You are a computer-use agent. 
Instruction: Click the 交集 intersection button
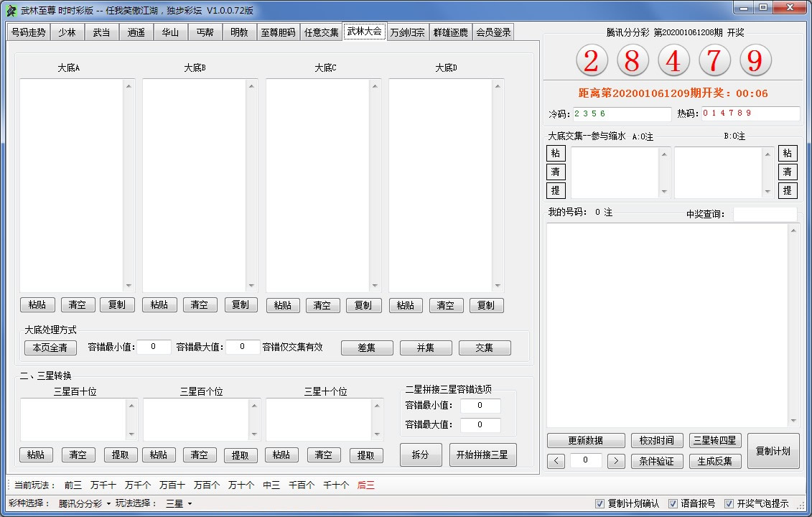point(485,348)
